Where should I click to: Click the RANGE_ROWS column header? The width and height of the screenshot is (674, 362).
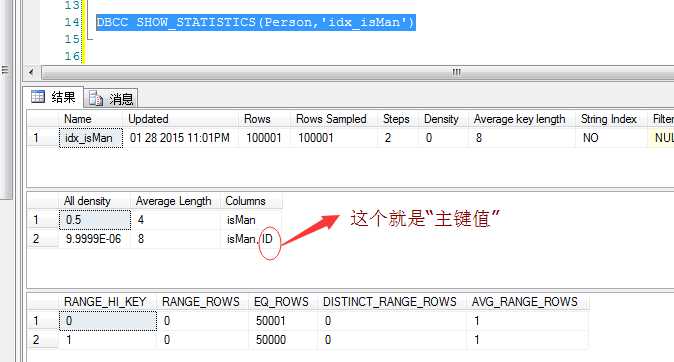202,302
